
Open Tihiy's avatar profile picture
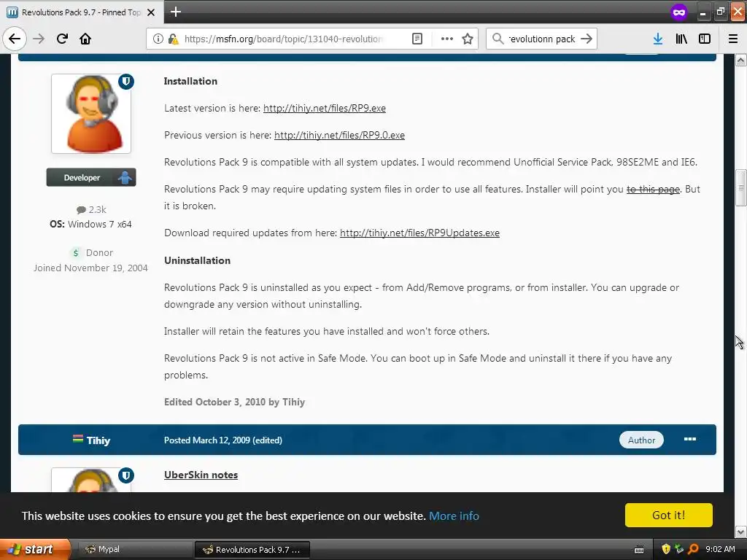point(91,113)
